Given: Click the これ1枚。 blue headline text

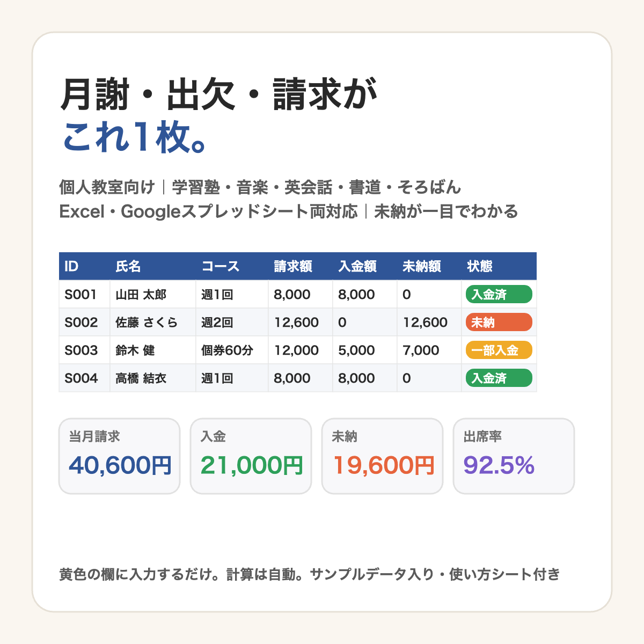Looking at the screenshot, I should 135,138.
